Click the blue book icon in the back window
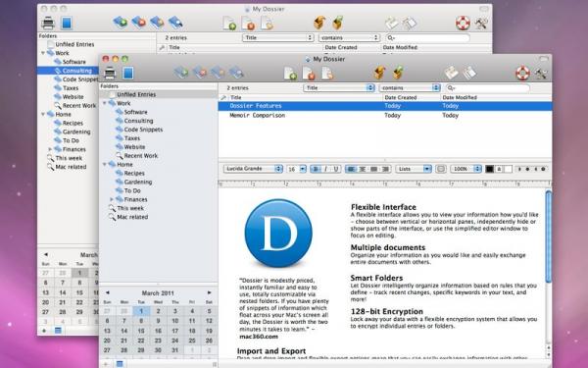Image resolution: width=588 pixels, height=368 pixels. click(67, 23)
